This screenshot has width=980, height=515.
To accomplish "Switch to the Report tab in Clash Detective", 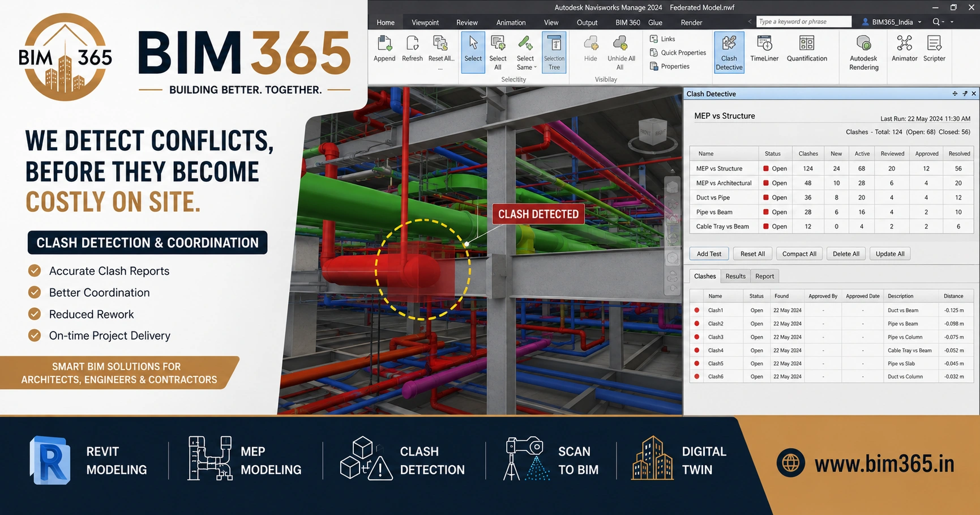I will click(764, 276).
